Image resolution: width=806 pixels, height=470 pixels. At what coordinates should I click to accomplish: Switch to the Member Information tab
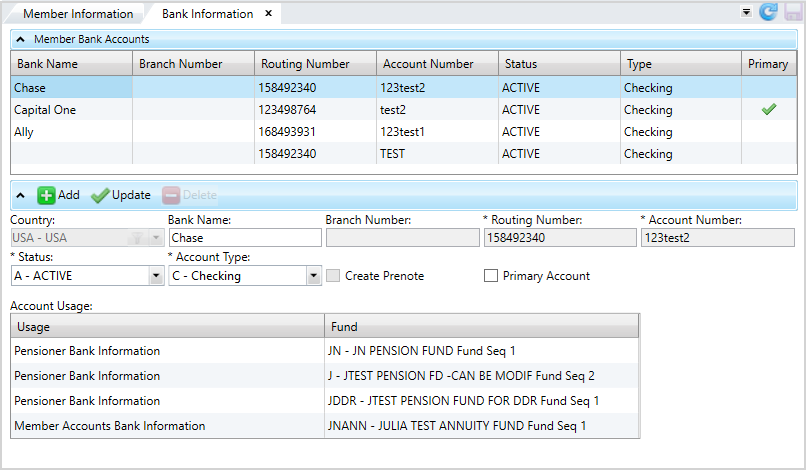(x=77, y=14)
